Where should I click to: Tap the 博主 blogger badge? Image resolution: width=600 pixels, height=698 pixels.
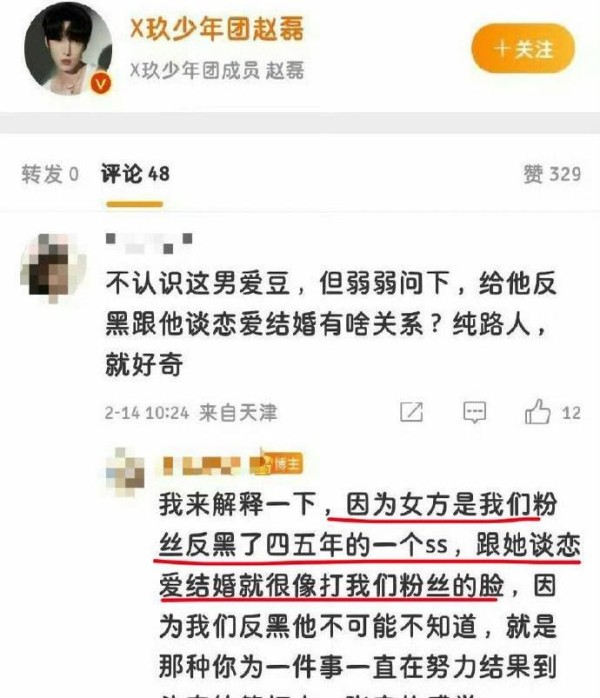[277, 464]
